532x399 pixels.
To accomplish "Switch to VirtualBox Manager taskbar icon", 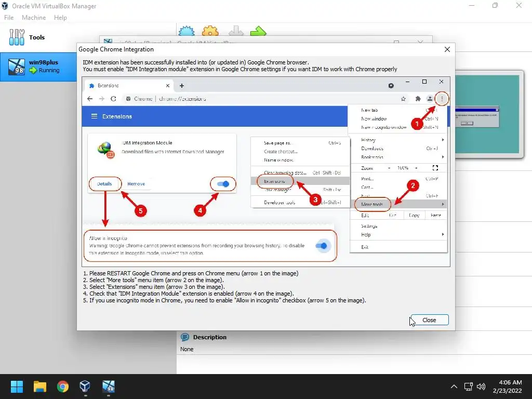I will click(85, 387).
